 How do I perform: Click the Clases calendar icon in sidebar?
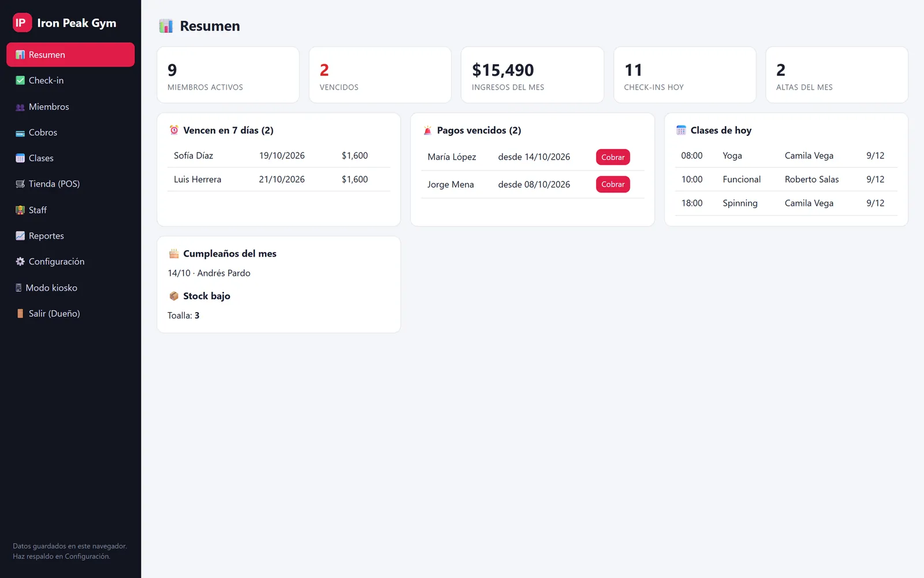pos(20,158)
